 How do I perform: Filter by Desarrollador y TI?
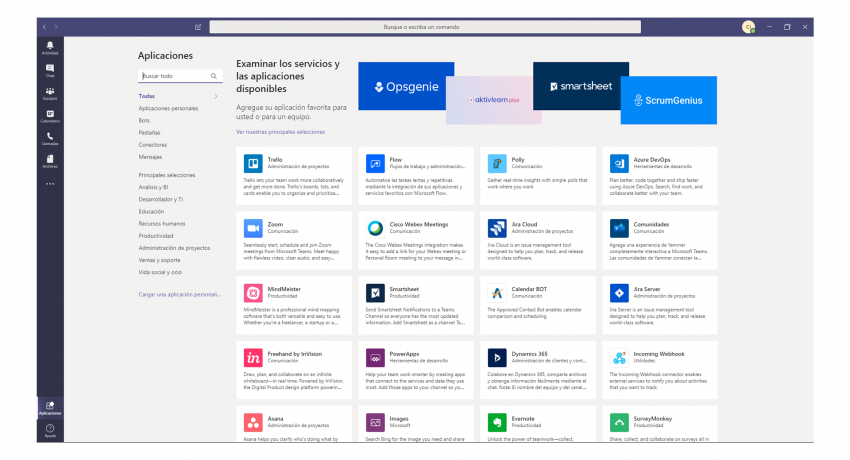point(161,199)
